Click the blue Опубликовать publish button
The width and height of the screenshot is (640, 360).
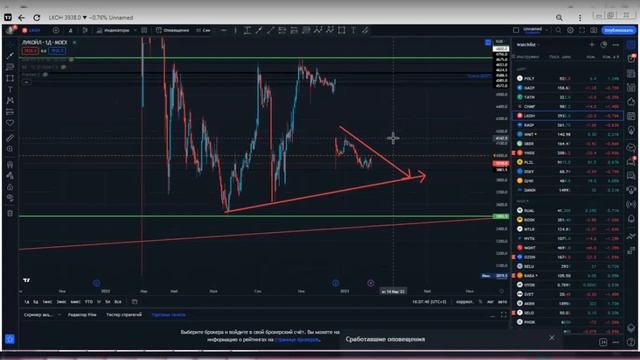click(x=619, y=30)
